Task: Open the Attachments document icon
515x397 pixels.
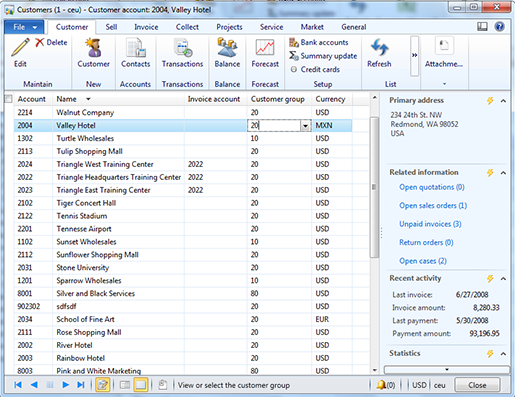Action: click(444, 46)
